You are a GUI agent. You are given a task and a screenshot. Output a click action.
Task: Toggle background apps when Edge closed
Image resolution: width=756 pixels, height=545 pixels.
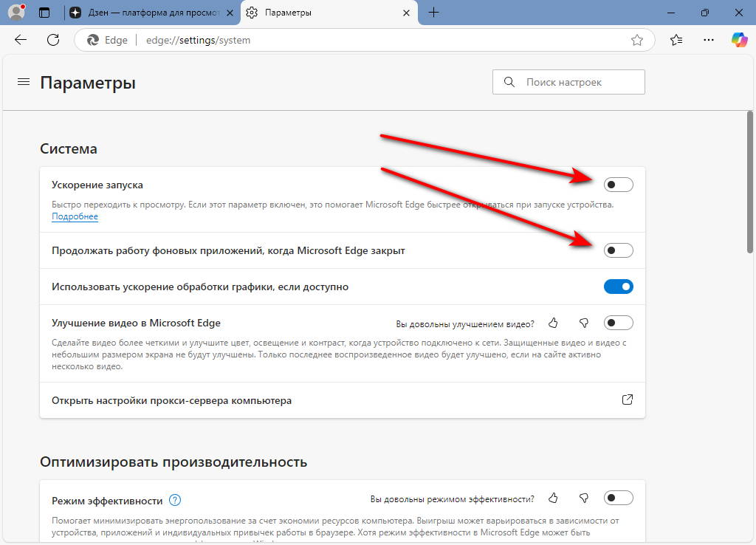(619, 250)
